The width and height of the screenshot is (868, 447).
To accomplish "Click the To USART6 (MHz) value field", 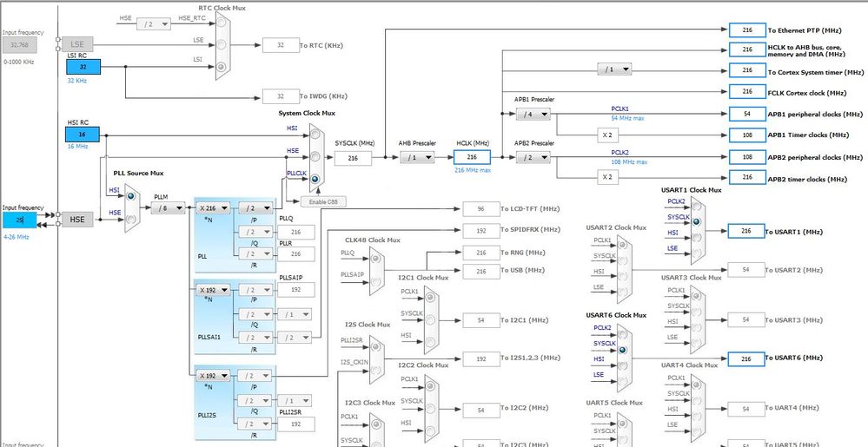I will coord(746,359).
